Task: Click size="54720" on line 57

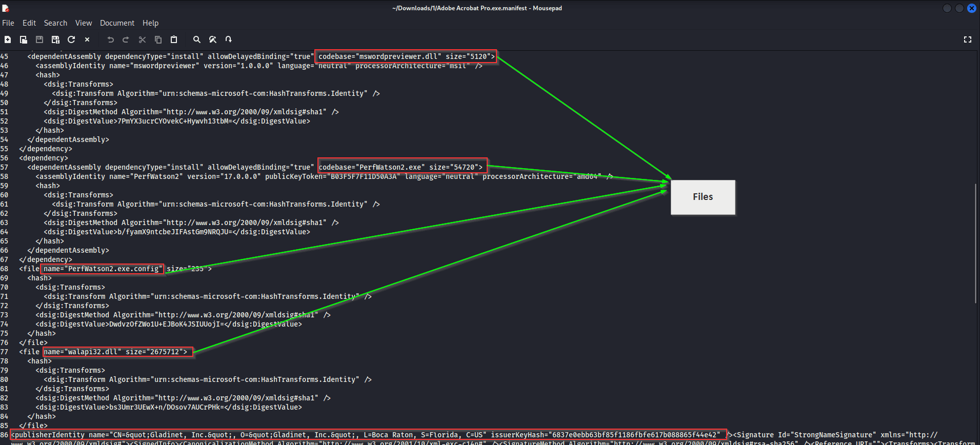Action: pos(453,167)
